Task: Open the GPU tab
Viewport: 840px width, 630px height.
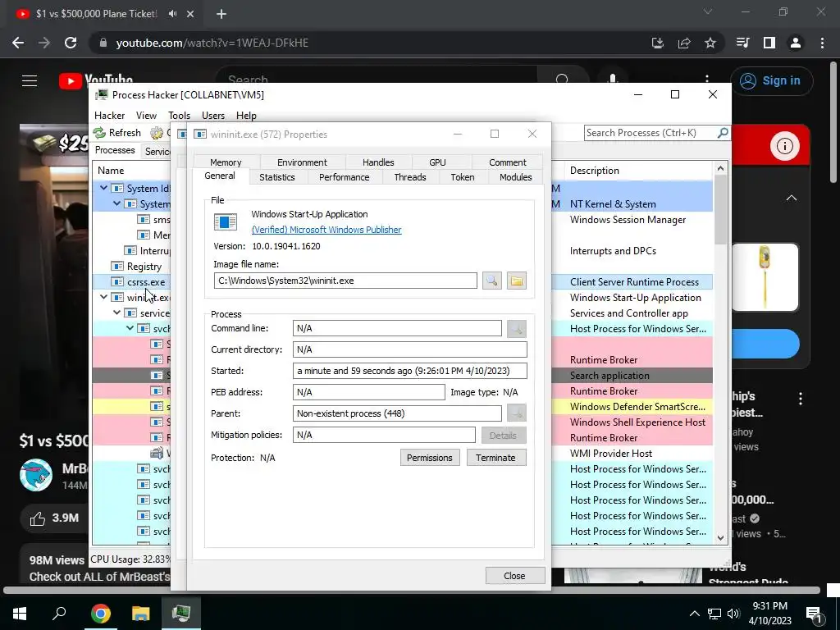Action: pos(437,162)
